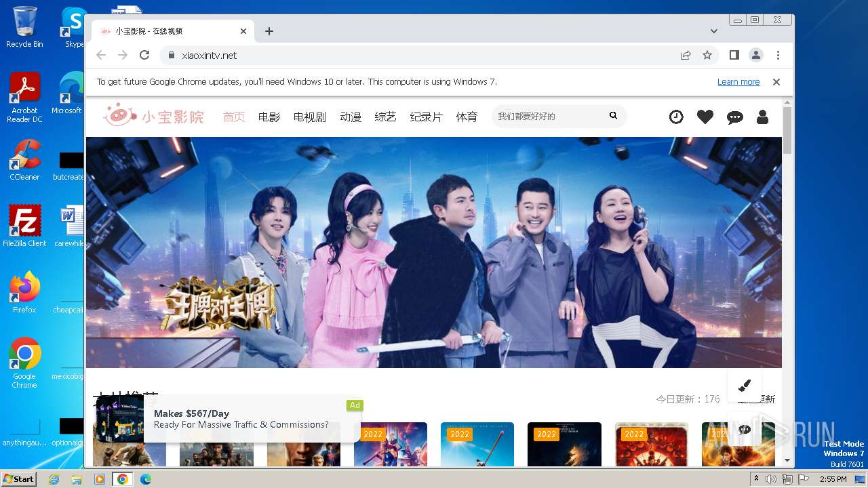Image resolution: width=868 pixels, height=488 pixels.
Task: Open Chrome profile avatar
Action: tap(755, 55)
